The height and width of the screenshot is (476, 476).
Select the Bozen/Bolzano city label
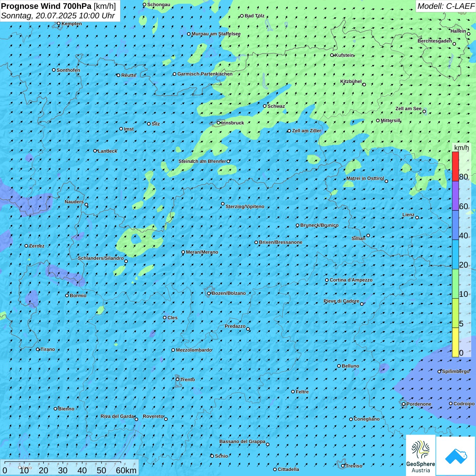[x=228, y=293]
